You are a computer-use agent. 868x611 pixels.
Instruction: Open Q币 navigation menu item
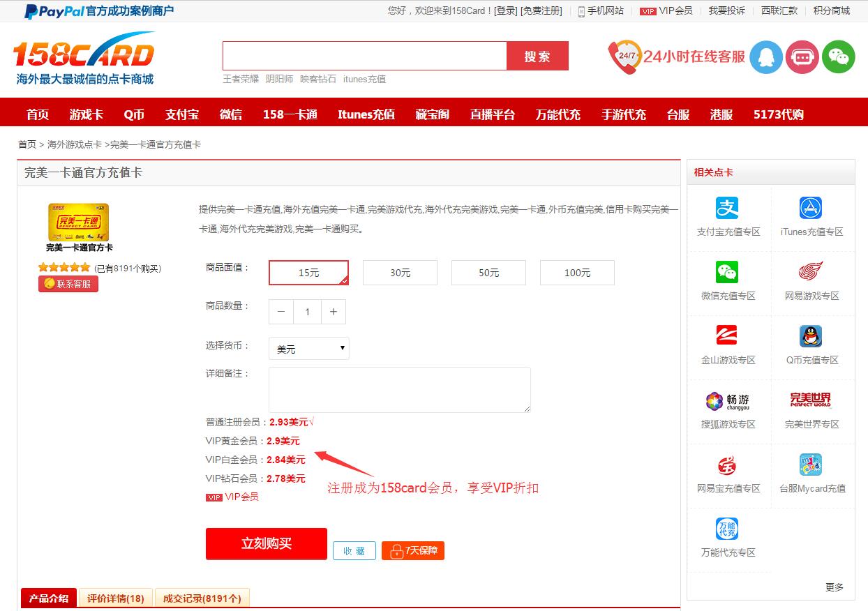135,114
